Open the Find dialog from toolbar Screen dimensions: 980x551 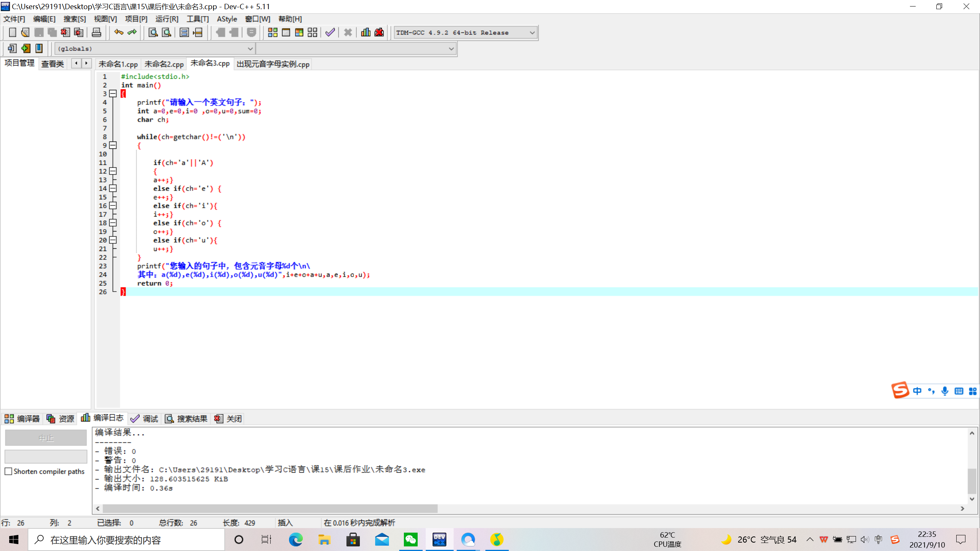153,33
